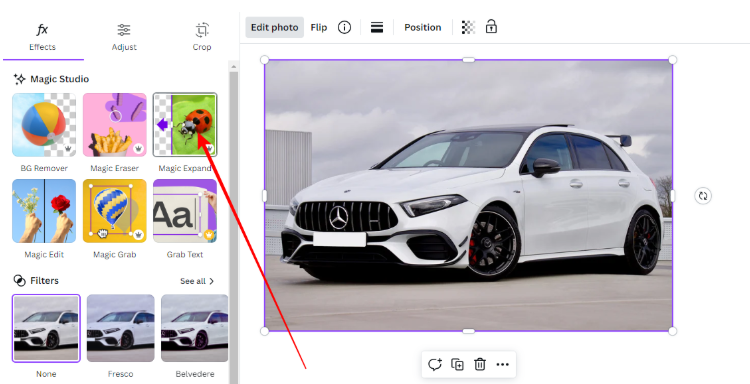Switch to the Adjust tab
Image resolution: width=750 pixels, height=384 pixels.
124,37
